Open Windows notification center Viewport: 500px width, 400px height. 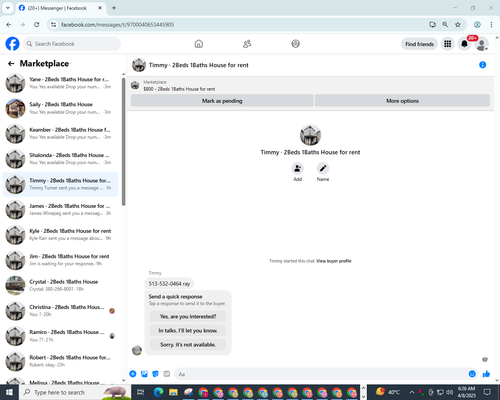(487, 392)
